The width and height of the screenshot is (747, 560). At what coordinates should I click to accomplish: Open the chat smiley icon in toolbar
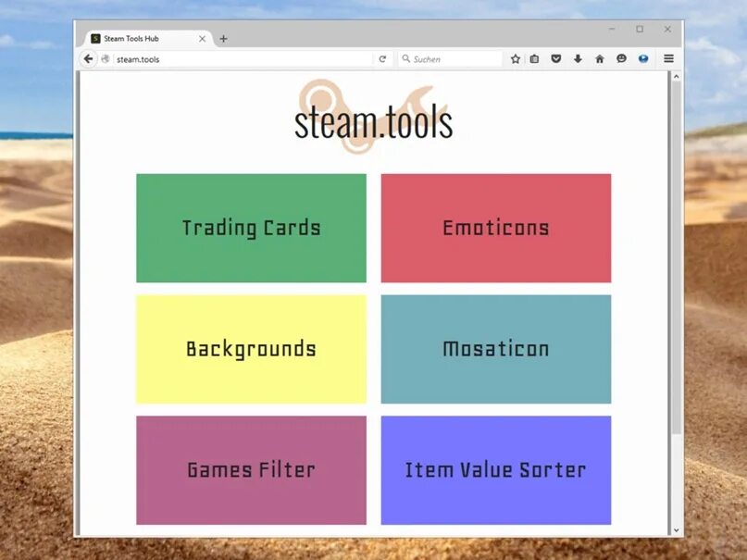[x=621, y=58]
